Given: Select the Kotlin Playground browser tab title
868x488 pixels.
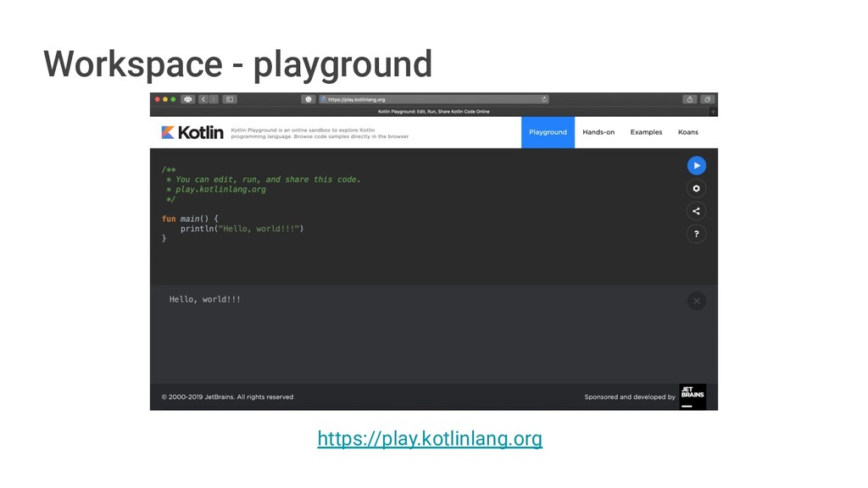Looking at the screenshot, I should click(x=433, y=112).
